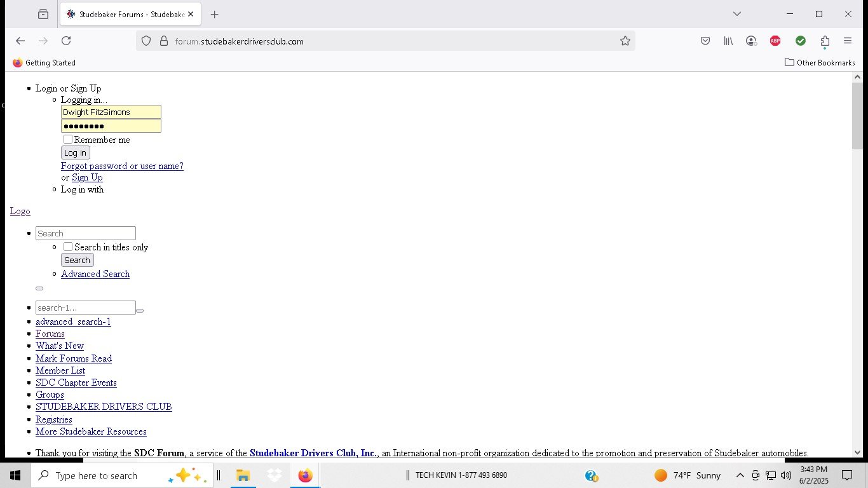This screenshot has width=868, height=488.
Task: Click the Log in button
Action: pyautogui.click(x=76, y=152)
